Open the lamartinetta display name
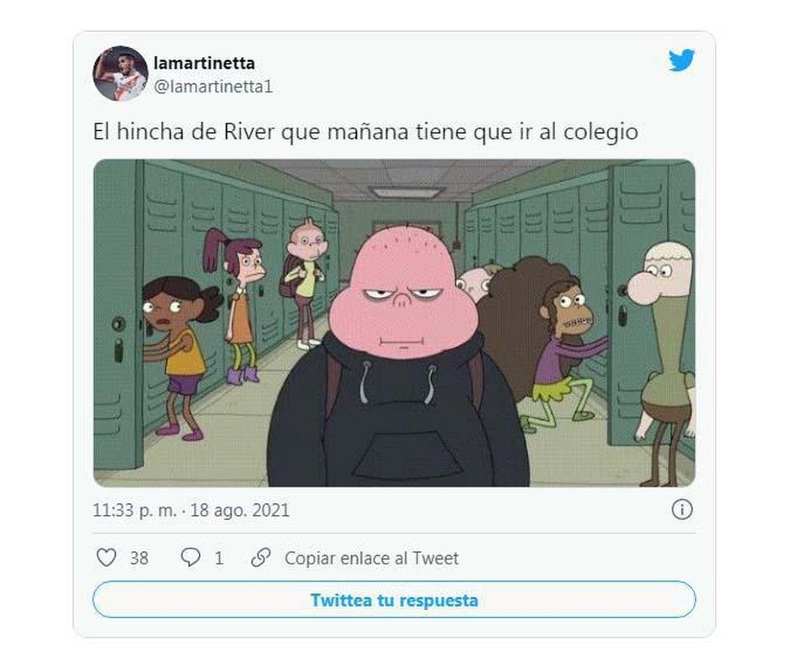 204,63
